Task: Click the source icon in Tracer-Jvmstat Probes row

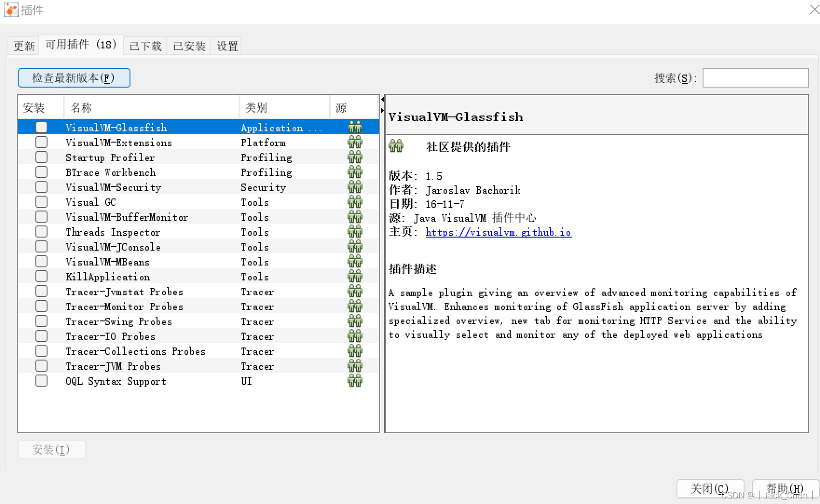Action: pos(355,291)
